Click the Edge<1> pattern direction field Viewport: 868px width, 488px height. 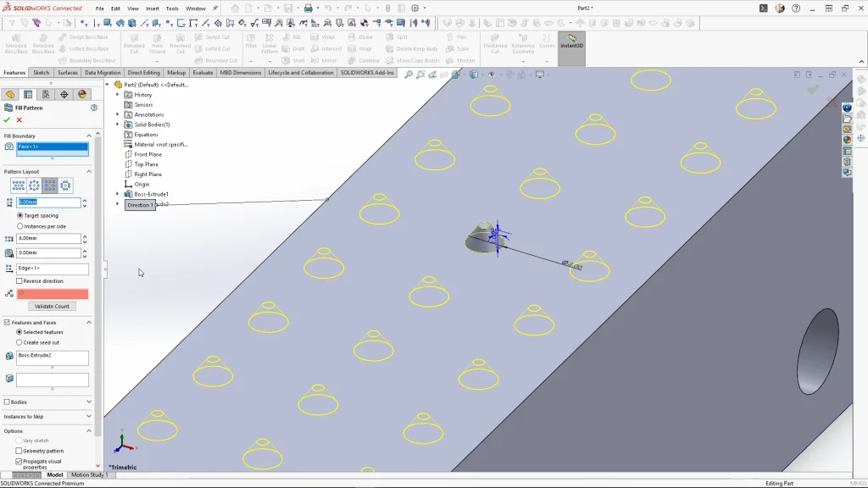(x=52, y=269)
